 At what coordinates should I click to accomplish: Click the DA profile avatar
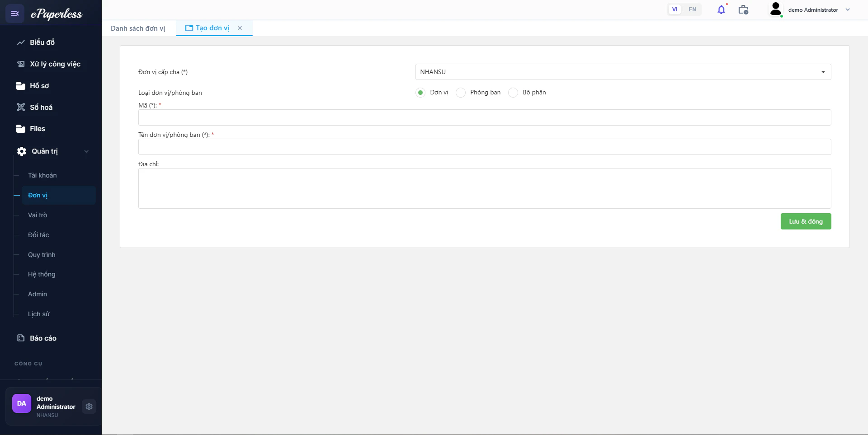22,403
